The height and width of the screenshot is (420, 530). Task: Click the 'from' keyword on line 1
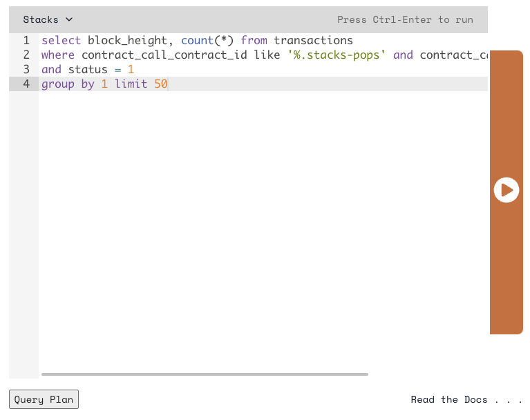click(x=254, y=41)
